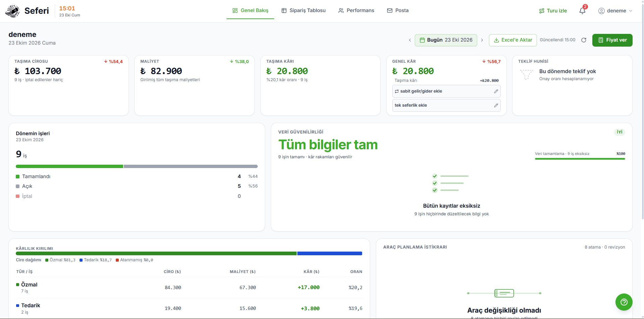Click pencil icon on tek seferlik ekle

click(496, 105)
